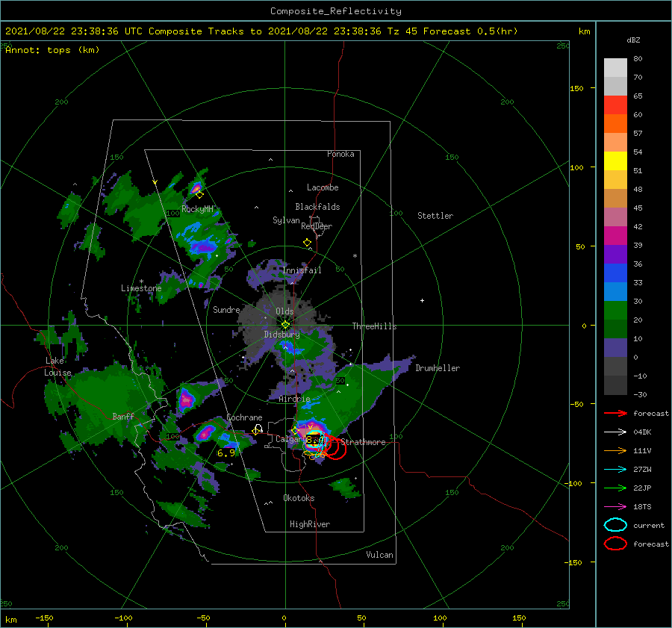Click the dBZ legend heading
This screenshot has height=628, width=672.
point(633,40)
